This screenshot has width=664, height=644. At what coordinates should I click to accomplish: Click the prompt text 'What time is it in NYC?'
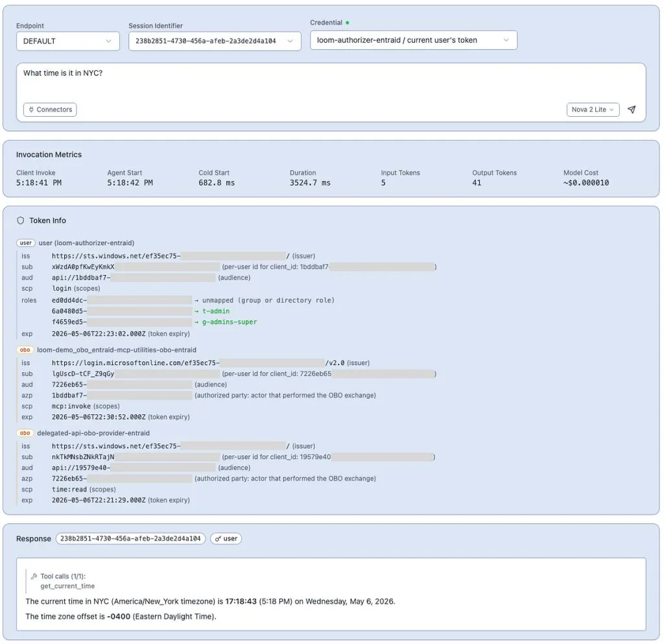click(63, 73)
